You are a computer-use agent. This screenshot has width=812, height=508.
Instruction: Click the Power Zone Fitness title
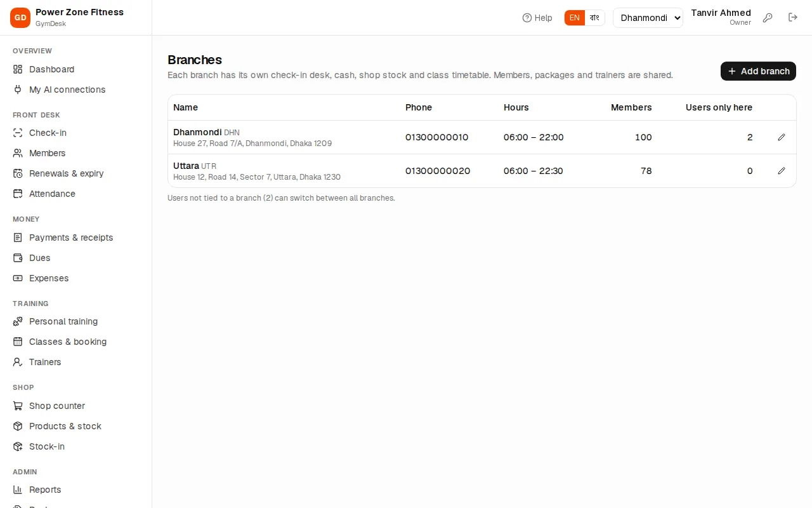(x=79, y=12)
